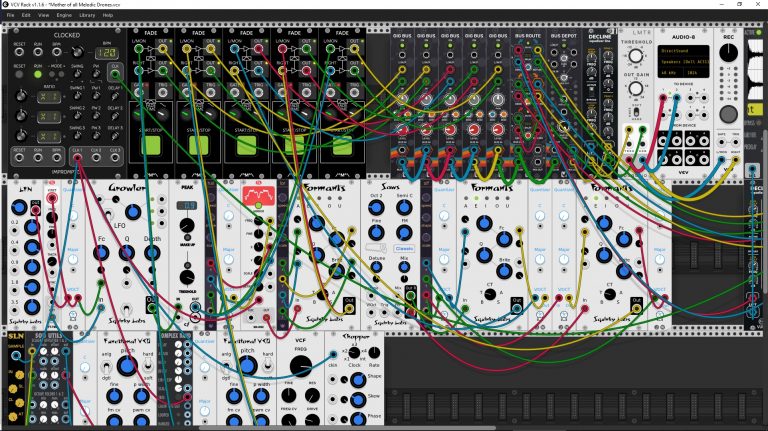
Task: Click the first Ratio display on Clocked
Action: pyautogui.click(x=50, y=96)
